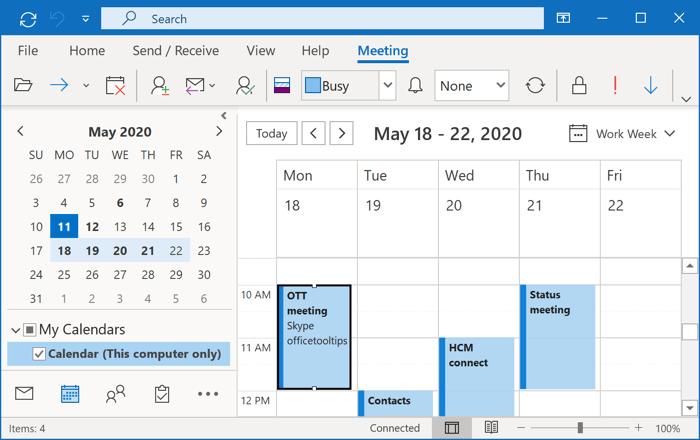The width and height of the screenshot is (700, 440).
Task: Open the Tasks clipboard icon
Action: coord(162,394)
